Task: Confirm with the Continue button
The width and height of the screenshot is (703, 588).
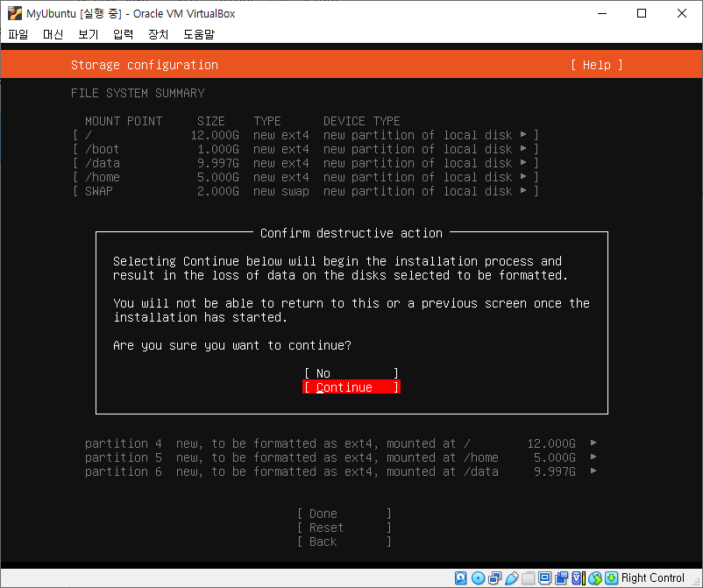Action: [x=351, y=387]
